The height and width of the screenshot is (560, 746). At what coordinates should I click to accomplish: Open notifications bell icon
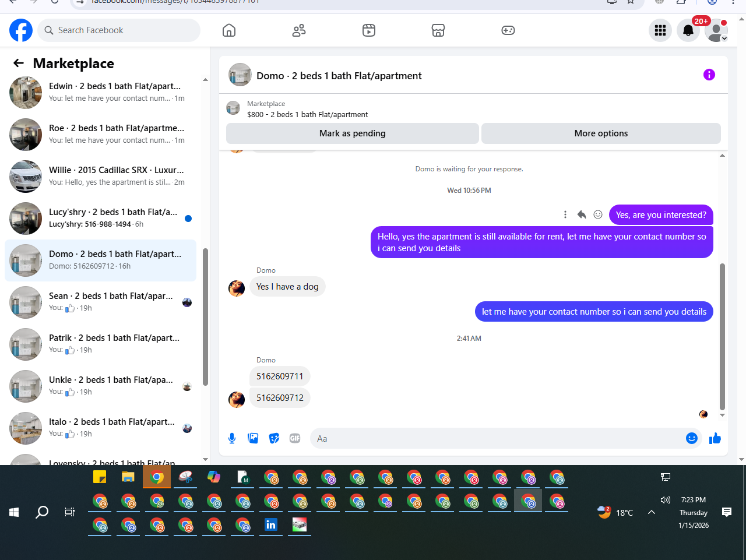pos(688,30)
